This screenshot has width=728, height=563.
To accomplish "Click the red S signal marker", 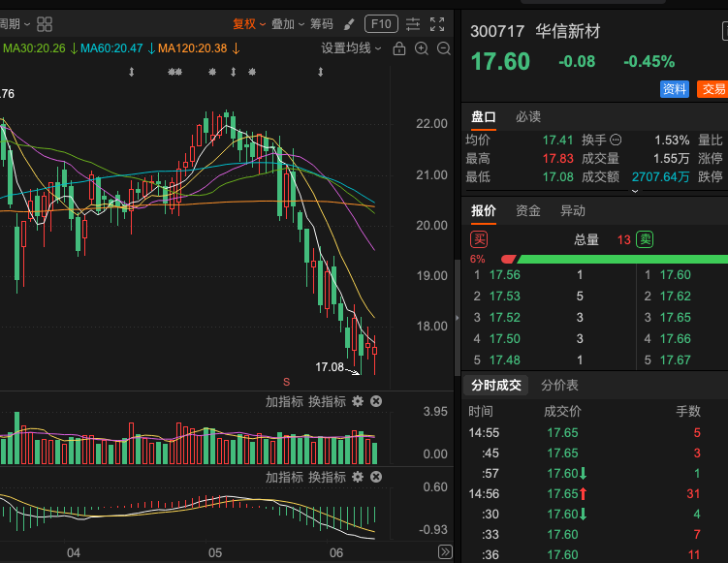I will 287,382.
